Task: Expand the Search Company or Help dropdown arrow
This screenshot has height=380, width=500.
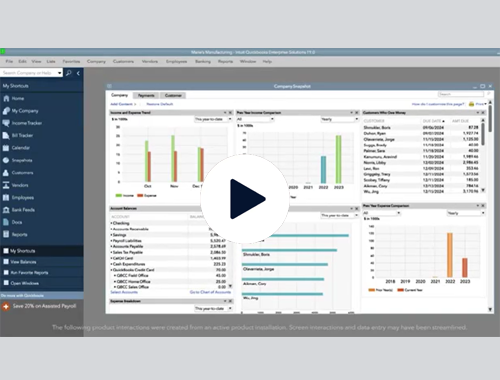Action: pos(59,73)
